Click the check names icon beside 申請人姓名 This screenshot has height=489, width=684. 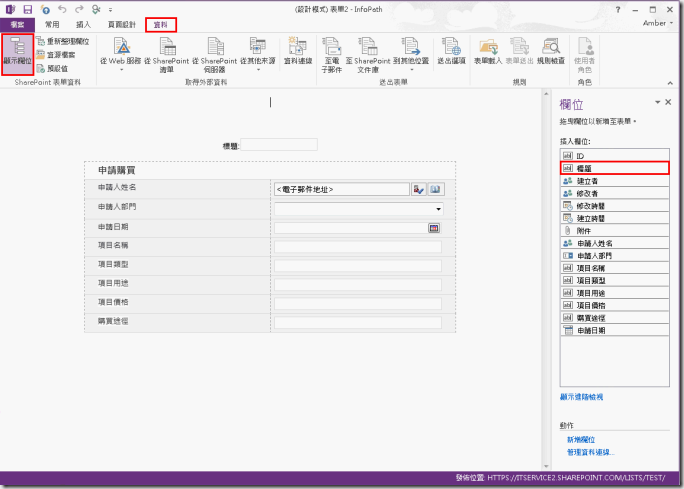pyautogui.click(x=419, y=188)
